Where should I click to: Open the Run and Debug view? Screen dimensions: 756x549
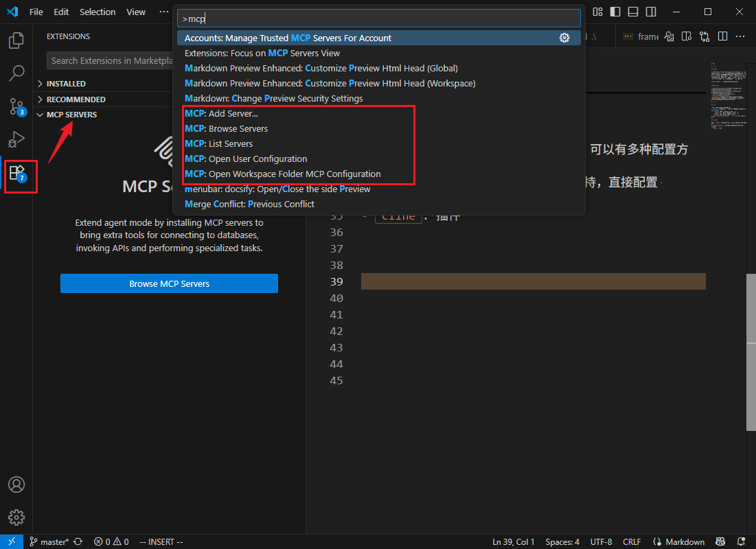16,139
